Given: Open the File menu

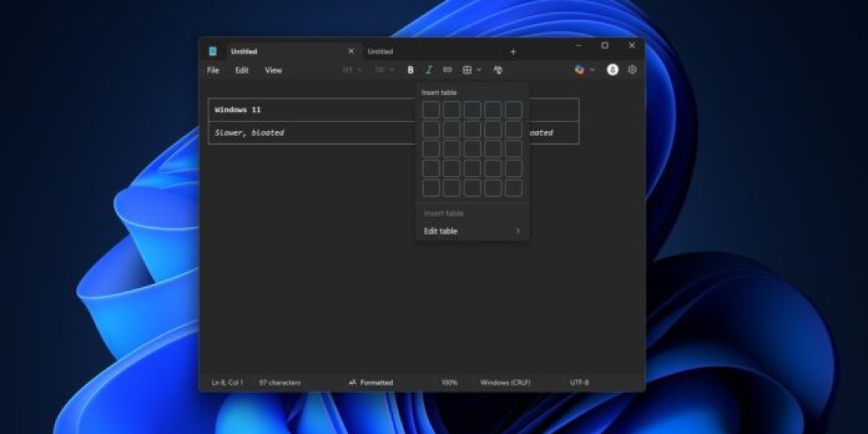Looking at the screenshot, I should [213, 70].
